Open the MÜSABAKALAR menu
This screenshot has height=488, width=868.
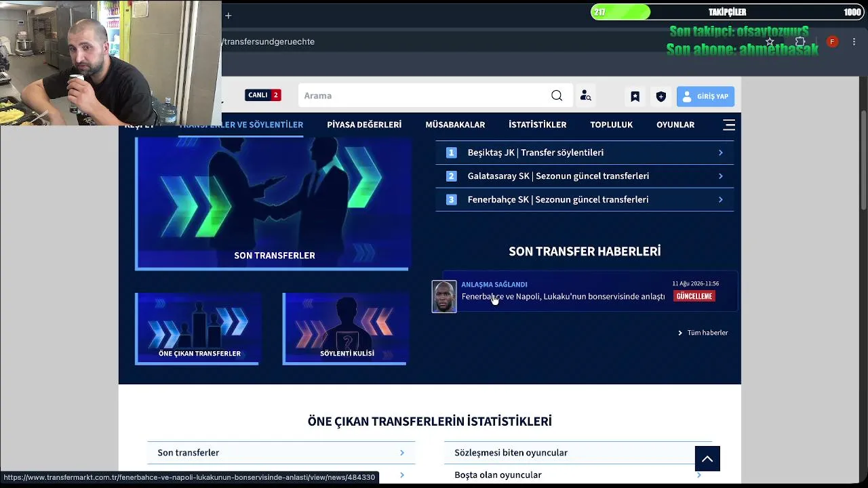(455, 125)
